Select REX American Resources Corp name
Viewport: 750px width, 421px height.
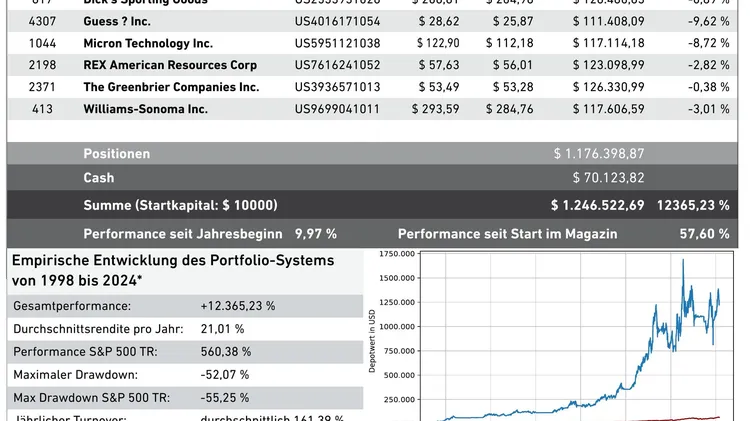pyautogui.click(x=170, y=65)
